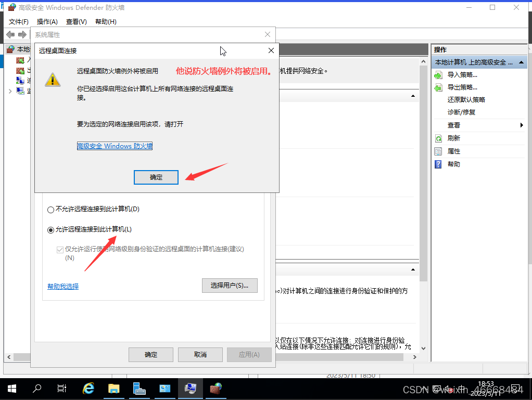Click the center pane vertical scrollbar
This screenshot has width=532, height=400.
[423, 174]
